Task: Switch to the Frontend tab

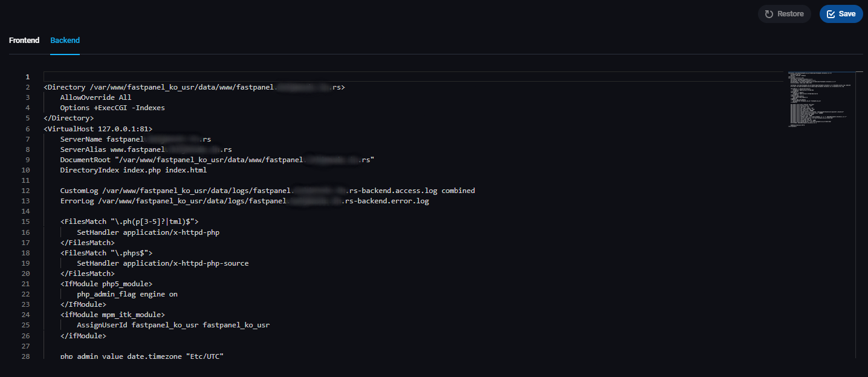Action: (x=24, y=41)
